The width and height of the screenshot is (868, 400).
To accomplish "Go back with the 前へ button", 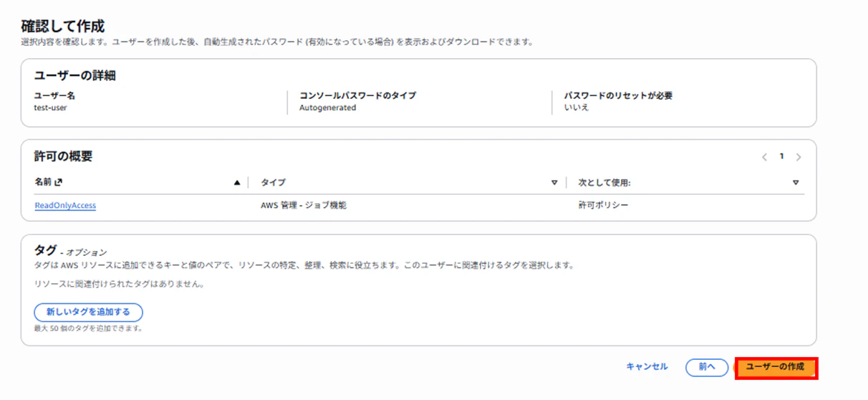I will 707,367.
